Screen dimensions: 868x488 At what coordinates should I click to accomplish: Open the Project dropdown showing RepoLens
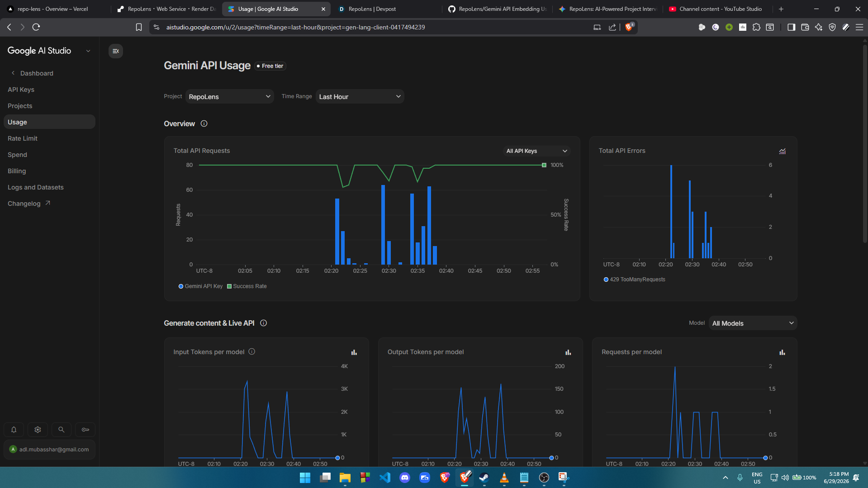click(230, 96)
